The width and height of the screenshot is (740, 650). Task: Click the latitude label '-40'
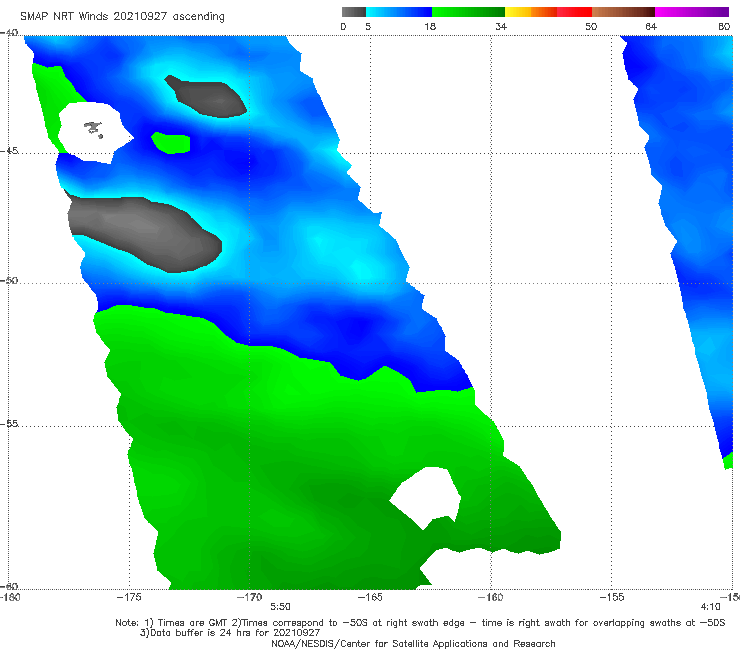(x=9, y=33)
